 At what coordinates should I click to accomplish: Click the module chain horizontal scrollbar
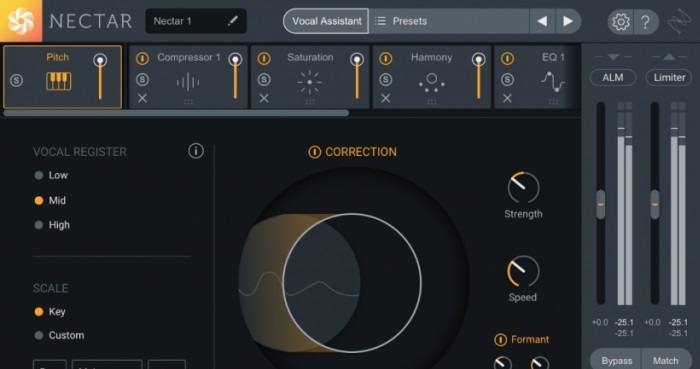176,113
